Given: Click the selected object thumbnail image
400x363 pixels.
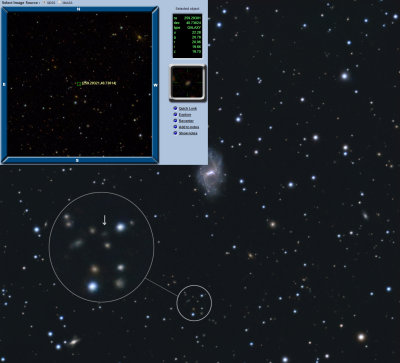Looking at the screenshot, I should 188,83.
